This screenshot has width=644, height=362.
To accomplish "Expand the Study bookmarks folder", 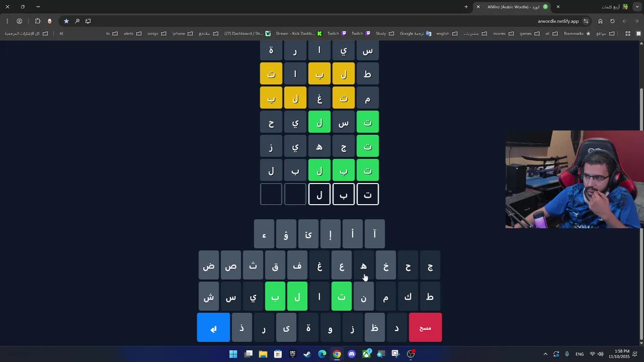I will pyautogui.click(x=385, y=34).
